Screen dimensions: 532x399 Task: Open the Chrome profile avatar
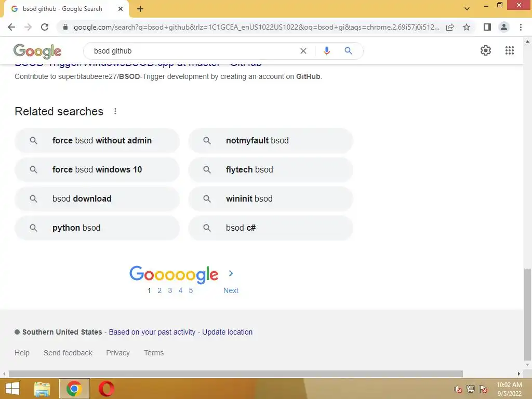[504, 27]
